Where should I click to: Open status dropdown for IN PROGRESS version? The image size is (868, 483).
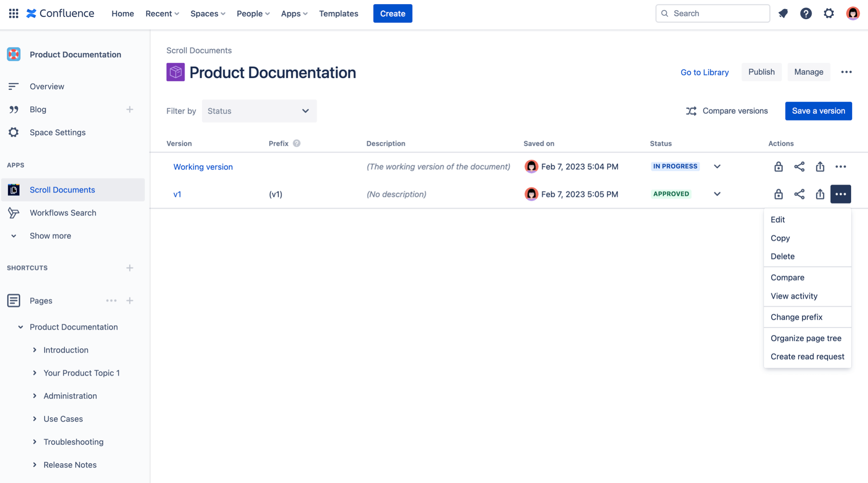tap(717, 167)
